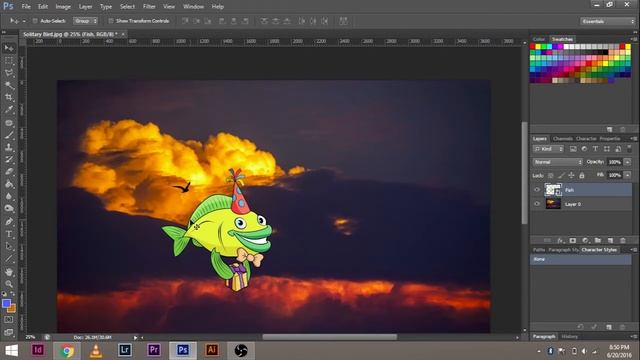Open the Group auto-select dropdown
Viewport: 640px width, 360px height.
click(85, 21)
